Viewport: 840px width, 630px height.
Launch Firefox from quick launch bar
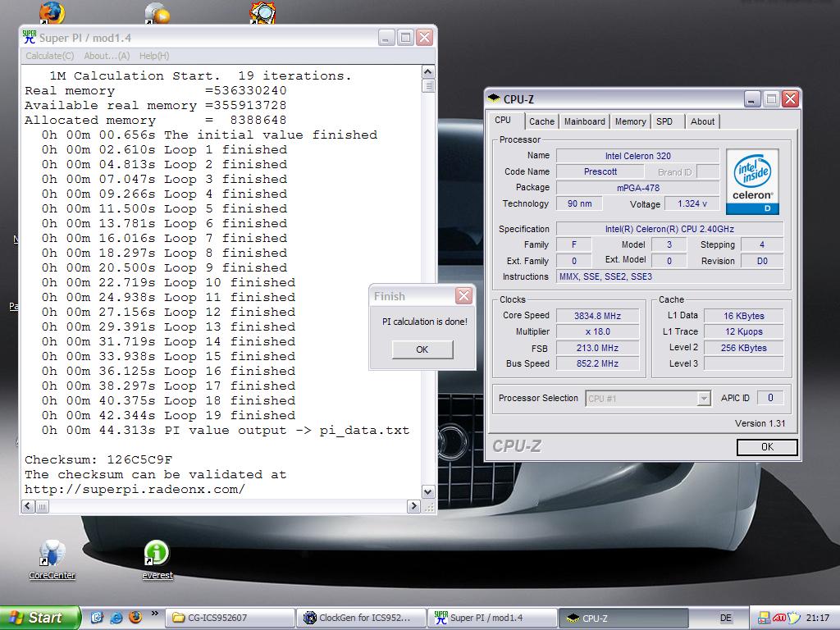(x=135, y=617)
